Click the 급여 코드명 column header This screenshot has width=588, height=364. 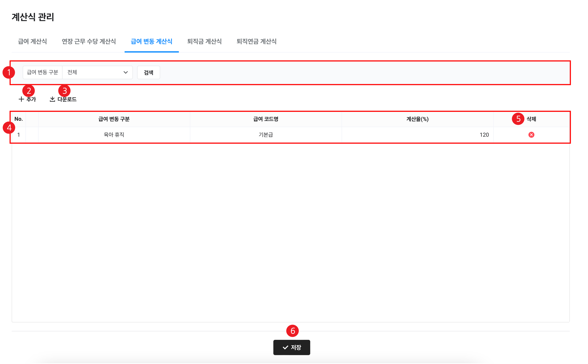(x=266, y=119)
